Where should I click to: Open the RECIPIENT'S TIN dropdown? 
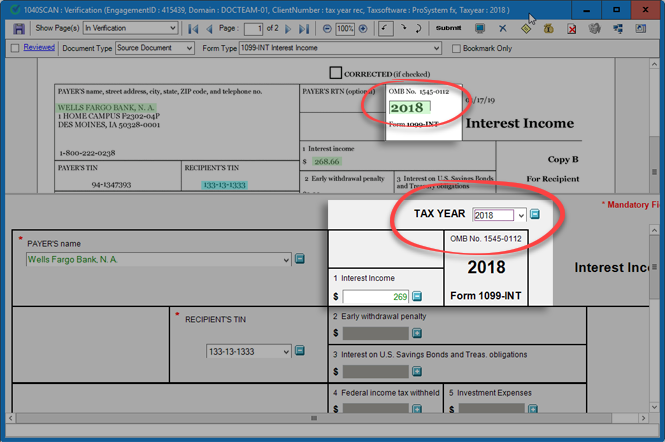pos(286,352)
